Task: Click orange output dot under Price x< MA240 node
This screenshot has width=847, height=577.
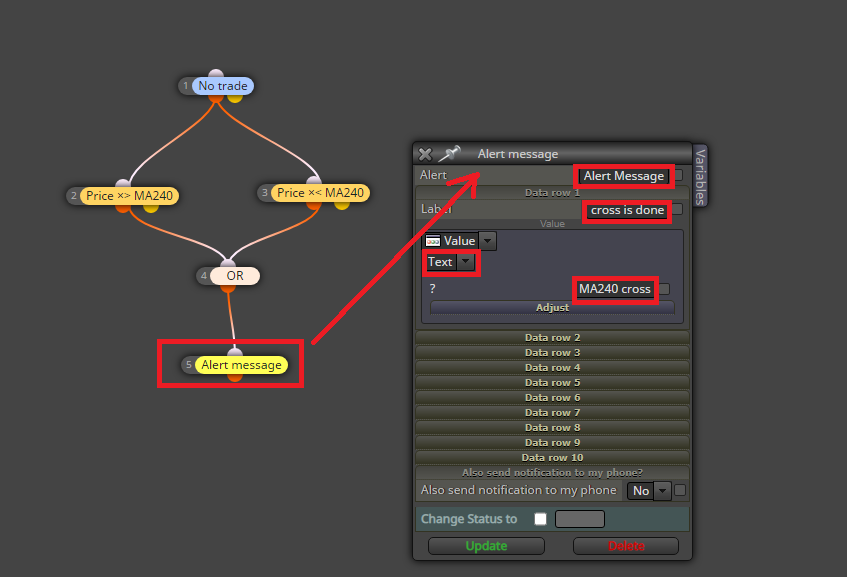Action: (314, 205)
